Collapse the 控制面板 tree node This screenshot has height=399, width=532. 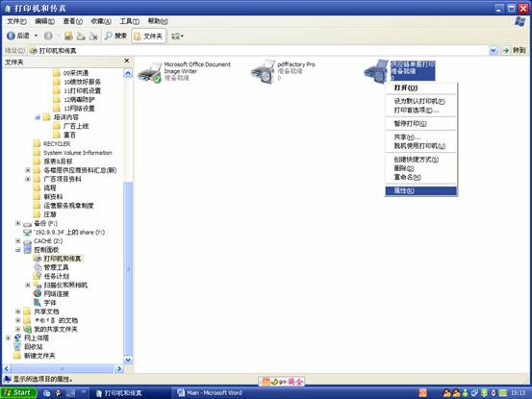tap(18, 250)
